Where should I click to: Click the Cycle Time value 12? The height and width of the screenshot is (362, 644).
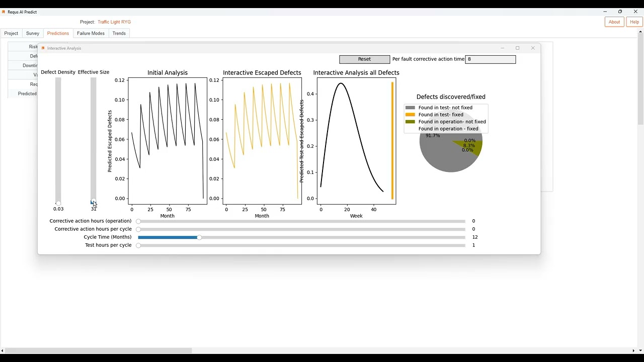coord(475,237)
